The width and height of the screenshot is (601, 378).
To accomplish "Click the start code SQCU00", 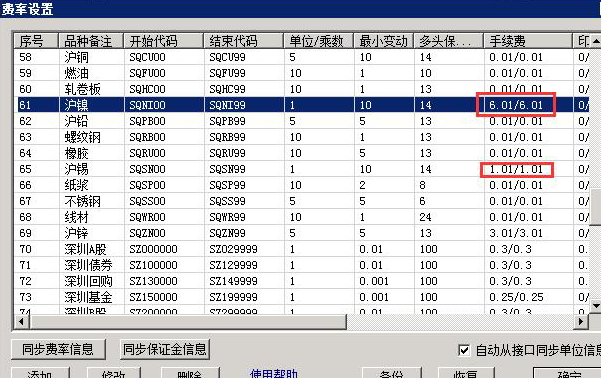I will click(147, 57).
